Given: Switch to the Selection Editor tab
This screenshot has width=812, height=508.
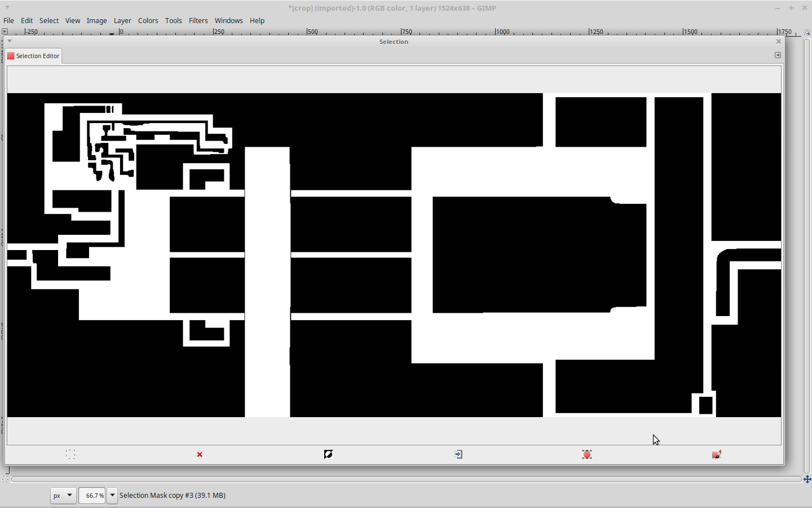Looking at the screenshot, I should pyautogui.click(x=33, y=56).
